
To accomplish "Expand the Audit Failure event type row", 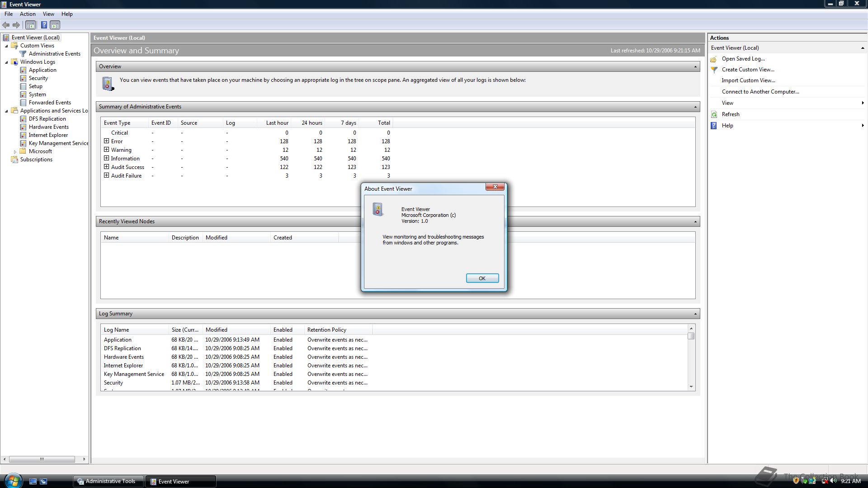I will (106, 175).
